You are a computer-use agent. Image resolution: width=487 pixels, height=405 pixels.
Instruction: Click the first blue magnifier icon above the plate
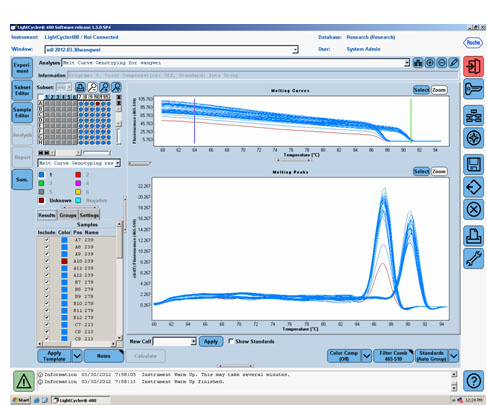(x=104, y=87)
